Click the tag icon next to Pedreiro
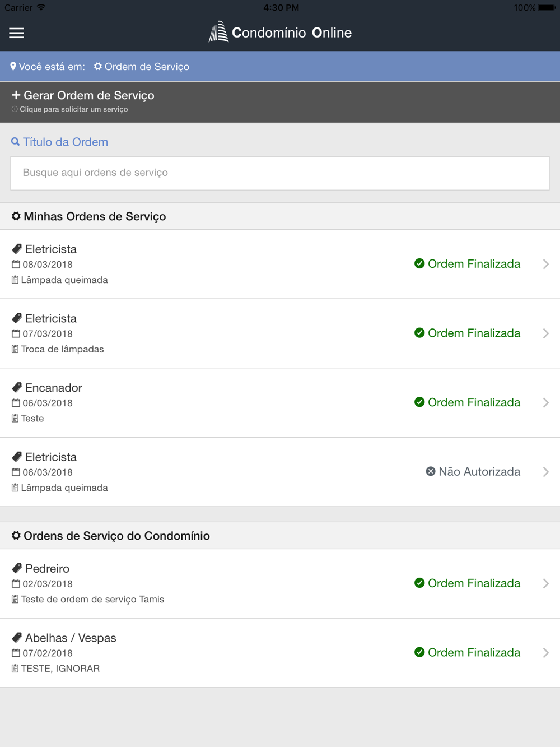 coord(17,568)
